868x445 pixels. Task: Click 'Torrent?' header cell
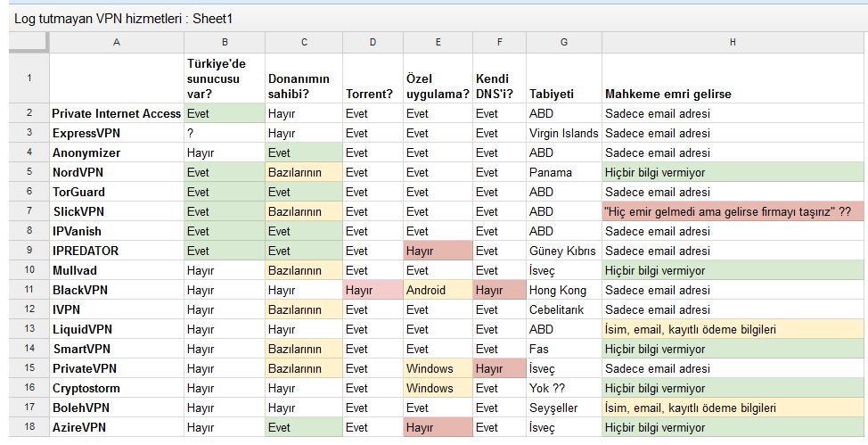pyautogui.click(x=373, y=78)
